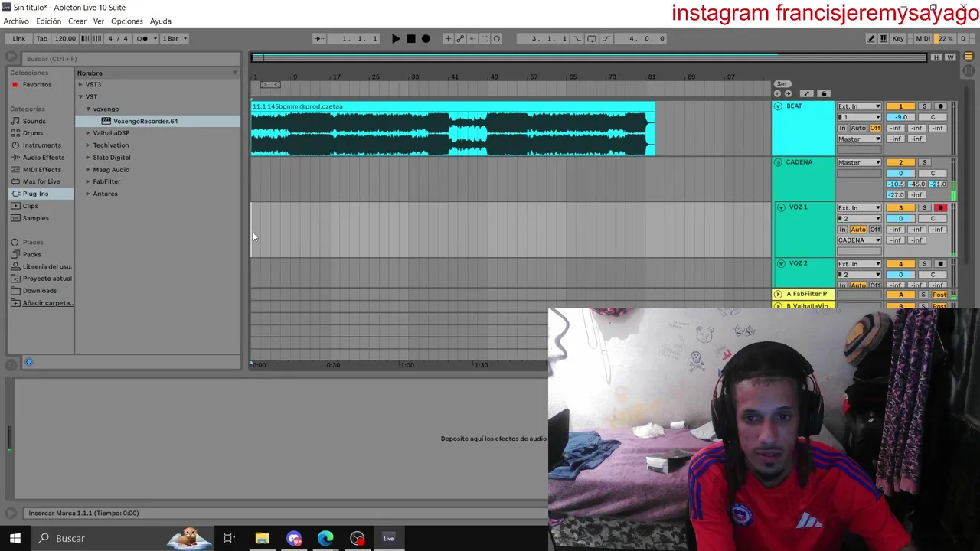Open quantization 1 Bar dropdown
The image size is (980, 551).
[x=174, y=38]
